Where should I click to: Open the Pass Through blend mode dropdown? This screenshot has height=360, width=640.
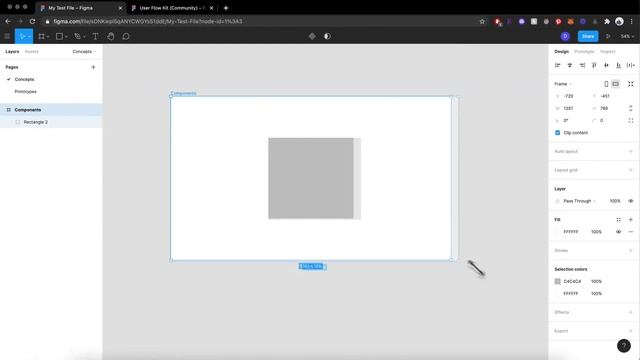(580, 201)
